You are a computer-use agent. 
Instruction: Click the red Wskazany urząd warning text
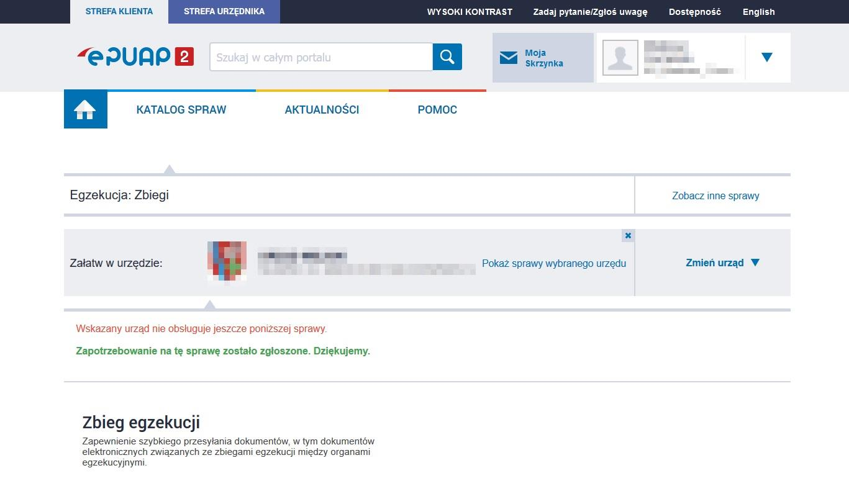201,328
